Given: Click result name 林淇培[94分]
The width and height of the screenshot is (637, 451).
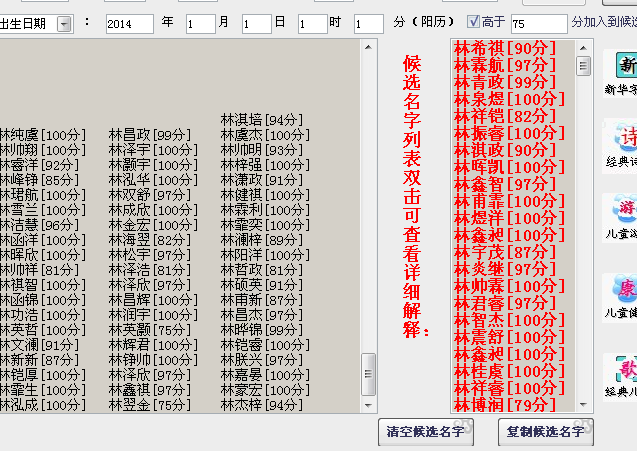Looking at the screenshot, I should (x=262, y=120).
